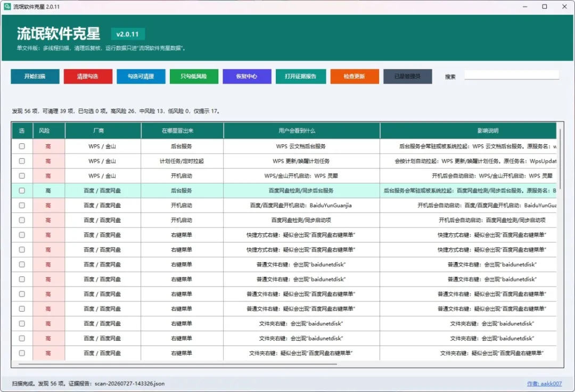575x392 pixels.
Task: Click the 影响说明 cell '文件夹右键: 疑似会出现百度网盘右键菜单'
Action: (469, 353)
